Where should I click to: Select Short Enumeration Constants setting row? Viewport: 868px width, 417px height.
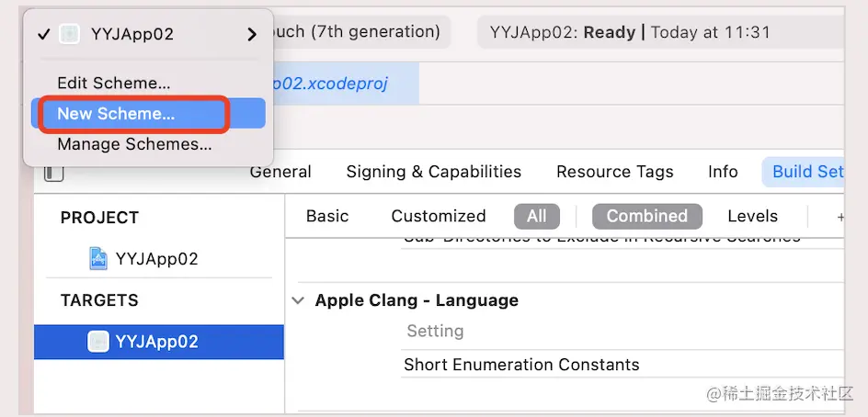click(x=521, y=365)
